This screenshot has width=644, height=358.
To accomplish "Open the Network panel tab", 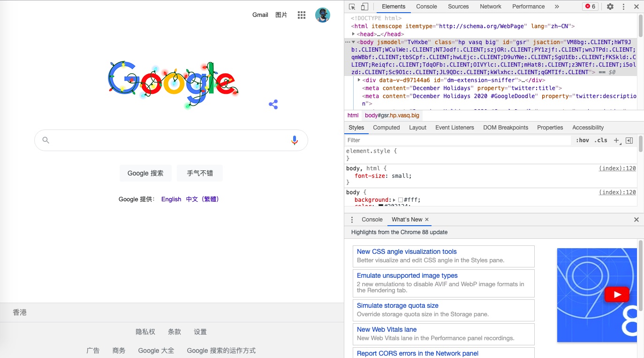I will coord(490,7).
